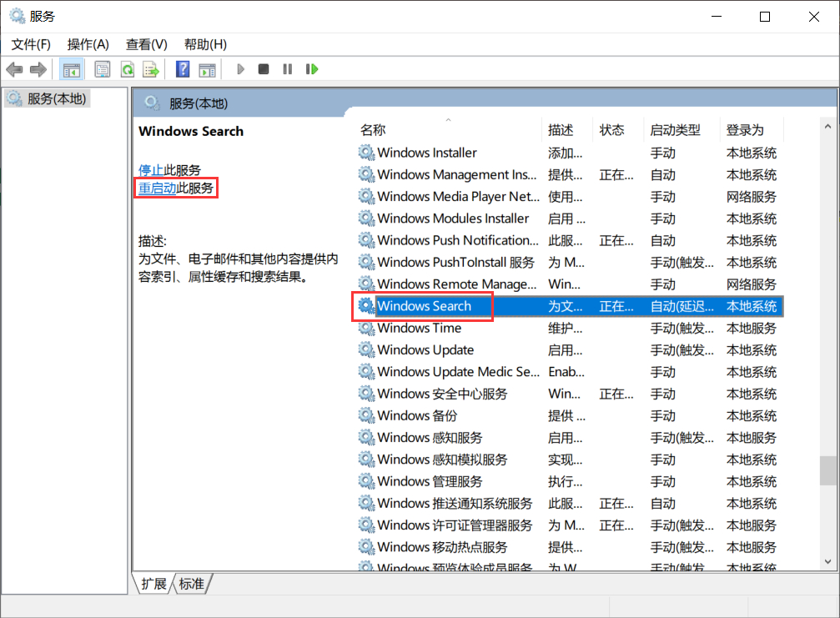Switch to the 扩展 tab

coord(153,584)
